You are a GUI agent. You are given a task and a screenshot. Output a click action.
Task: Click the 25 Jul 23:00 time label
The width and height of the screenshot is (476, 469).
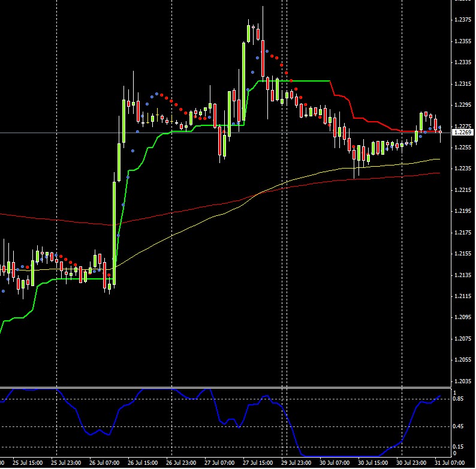[x=66, y=463]
